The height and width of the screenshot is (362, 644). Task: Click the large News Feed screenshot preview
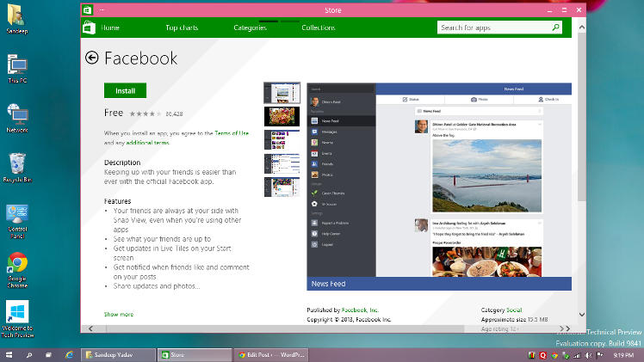439,187
